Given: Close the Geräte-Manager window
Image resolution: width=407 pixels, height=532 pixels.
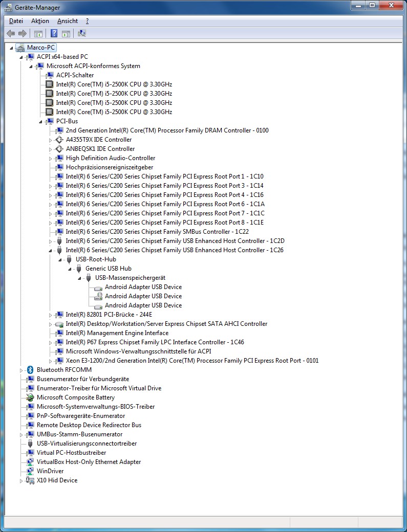Looking at the screenshot, I should point(391,5).
